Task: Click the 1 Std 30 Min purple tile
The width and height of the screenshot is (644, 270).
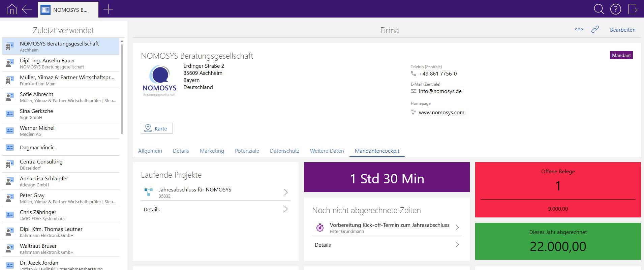Action: [x=387, y=177]
